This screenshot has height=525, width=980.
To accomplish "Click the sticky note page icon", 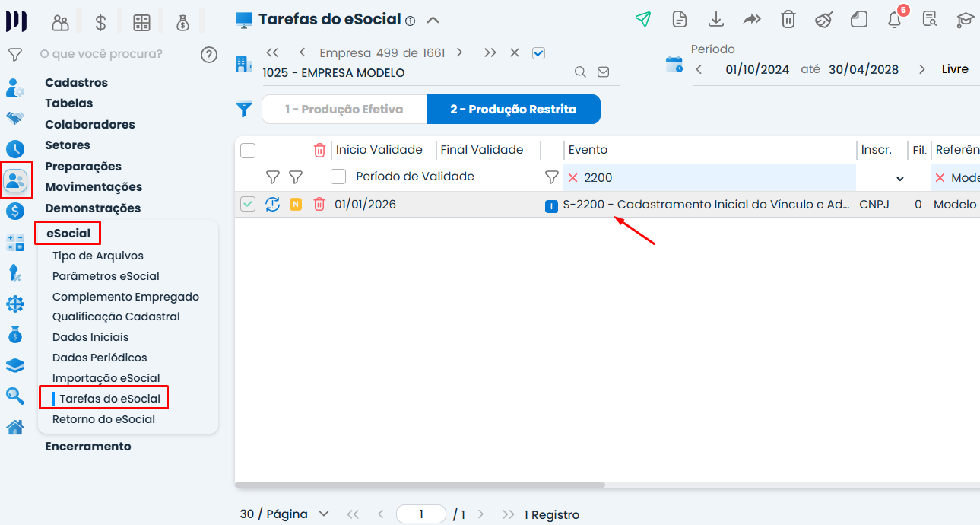I will [x=859, y=20].
